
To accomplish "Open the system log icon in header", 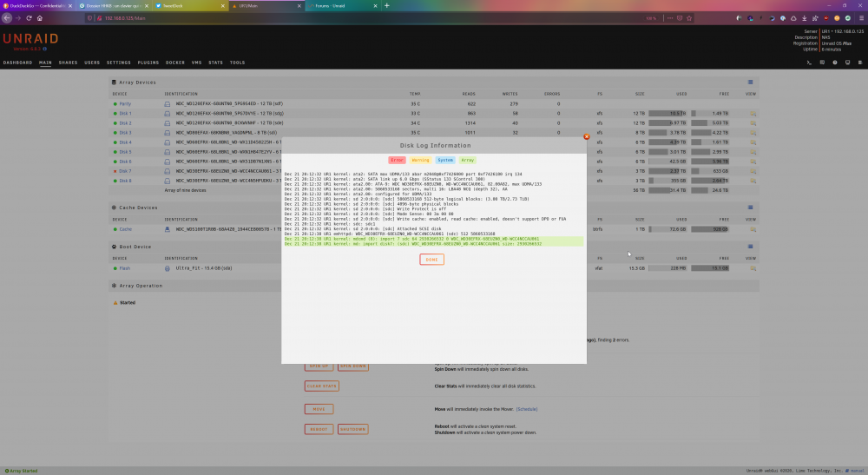I will [x=860, y=63].
